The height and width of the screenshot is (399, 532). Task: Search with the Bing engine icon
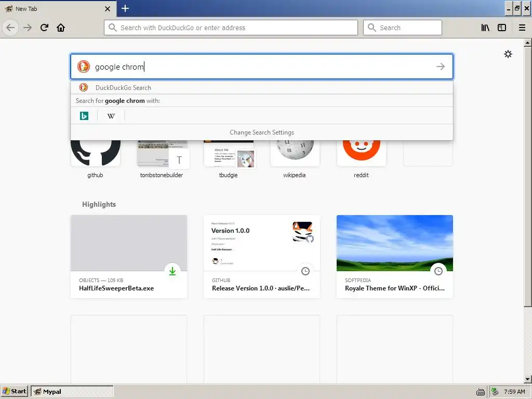point(84,116)
